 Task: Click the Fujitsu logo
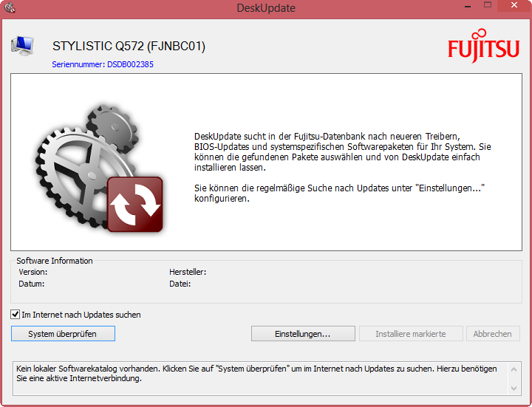click(483, 46)
